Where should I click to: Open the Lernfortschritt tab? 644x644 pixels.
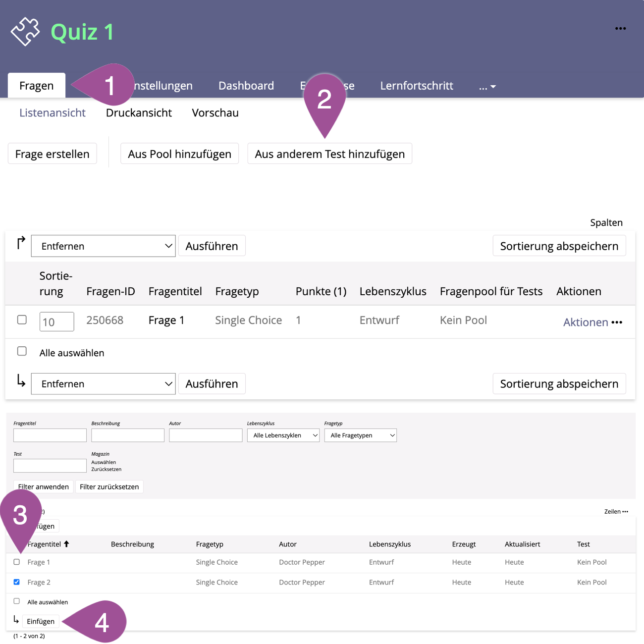[416, 86]
